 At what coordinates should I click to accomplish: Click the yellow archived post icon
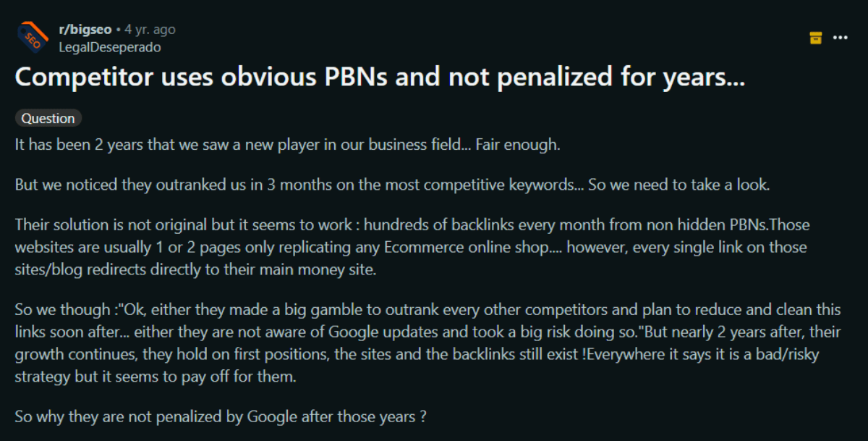pos(815,38)
